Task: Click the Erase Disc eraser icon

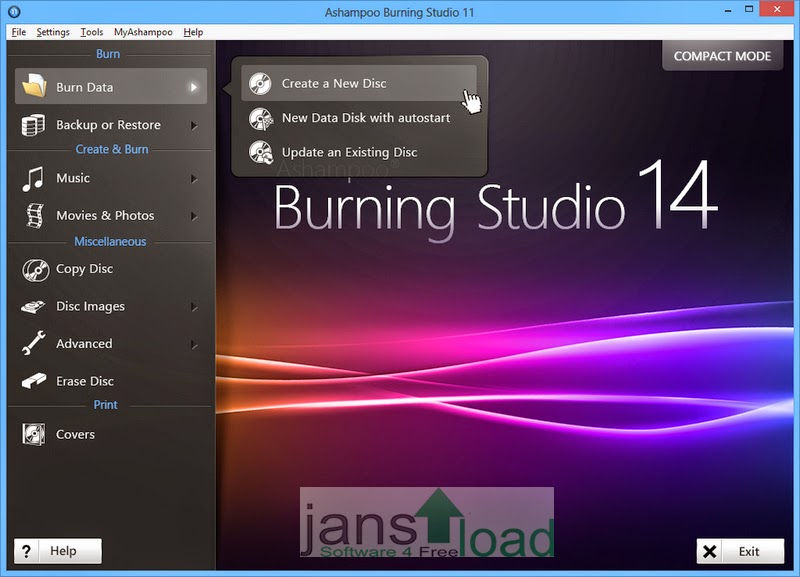Action: (34, 381)
